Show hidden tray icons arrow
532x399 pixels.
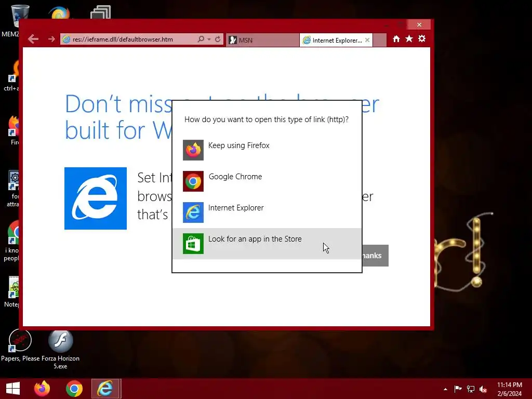coord(445,389)
